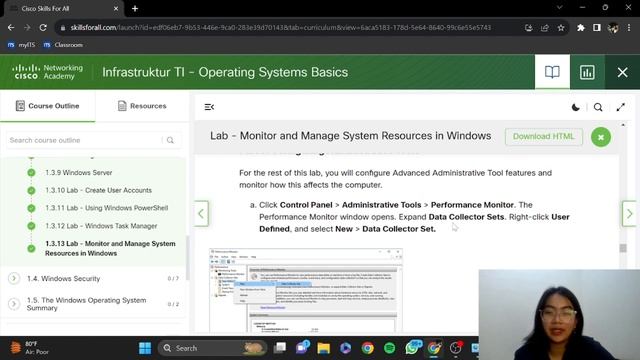This screenshot has height=360, width=640.
Task: Open 1.3.12 Lab - Windows Task Manager
Action: pyautogui.click(x=101, y=226)
